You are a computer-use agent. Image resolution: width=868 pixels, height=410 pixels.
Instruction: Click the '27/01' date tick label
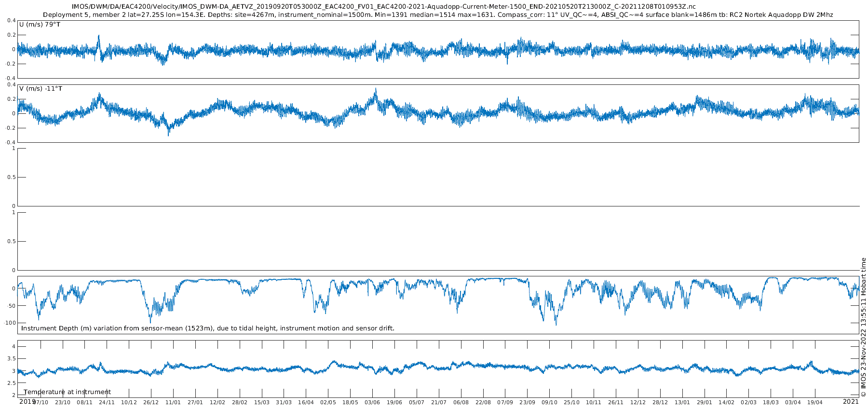[195, 402]
